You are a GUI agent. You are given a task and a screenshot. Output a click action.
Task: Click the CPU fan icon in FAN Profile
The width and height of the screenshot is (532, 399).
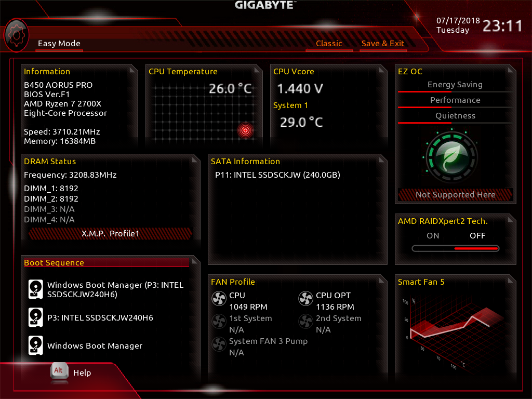(x=219, y=299)
